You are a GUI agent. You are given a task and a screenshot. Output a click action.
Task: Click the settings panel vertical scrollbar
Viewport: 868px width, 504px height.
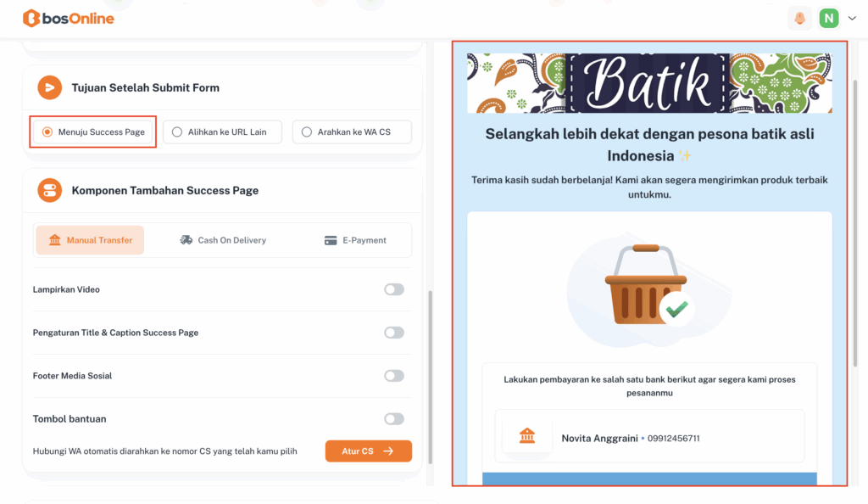(430, 373)
